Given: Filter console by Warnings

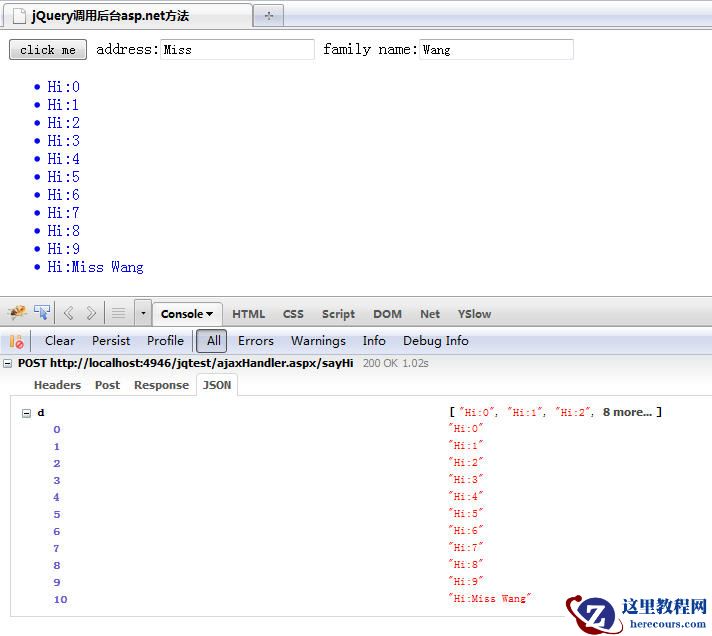Looking at the screenshot, I should [318, 340].
